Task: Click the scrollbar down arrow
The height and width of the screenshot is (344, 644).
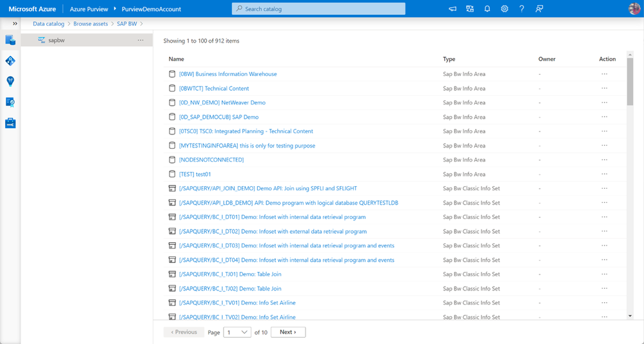Action: coord(630,316)
